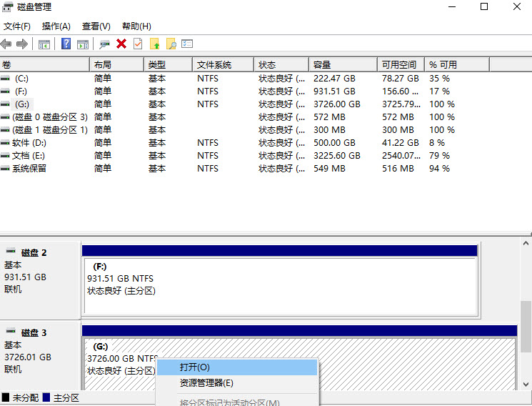Click the folder with magnifier icon
Screen dimensions: 532x406
click(x=171, y=44)
